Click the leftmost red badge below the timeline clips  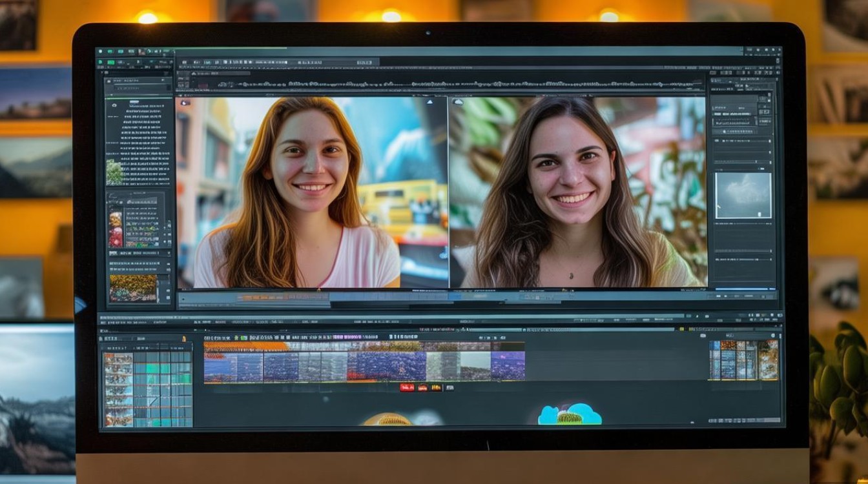click(x=406, y=387)
